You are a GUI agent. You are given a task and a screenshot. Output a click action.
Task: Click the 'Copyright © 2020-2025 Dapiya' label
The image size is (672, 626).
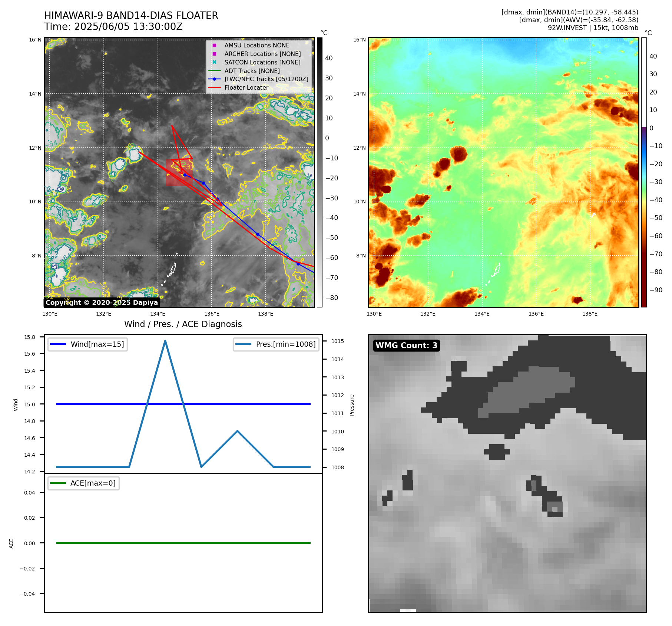[x=102, y=303]
